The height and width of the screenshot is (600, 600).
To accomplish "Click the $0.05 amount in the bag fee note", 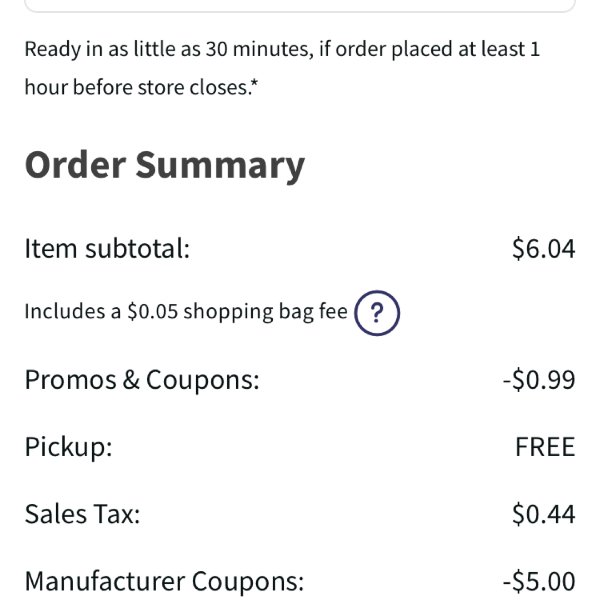I will (x=153, y=311).
